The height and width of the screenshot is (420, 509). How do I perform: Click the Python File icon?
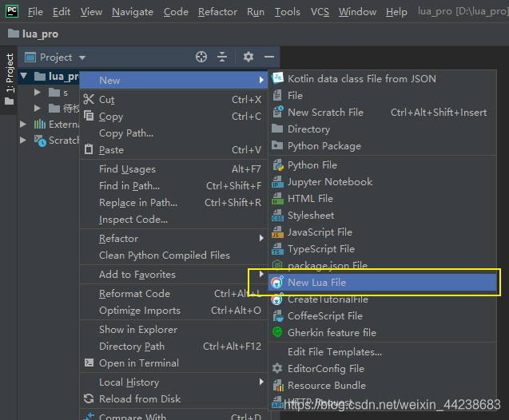point(277,165)
